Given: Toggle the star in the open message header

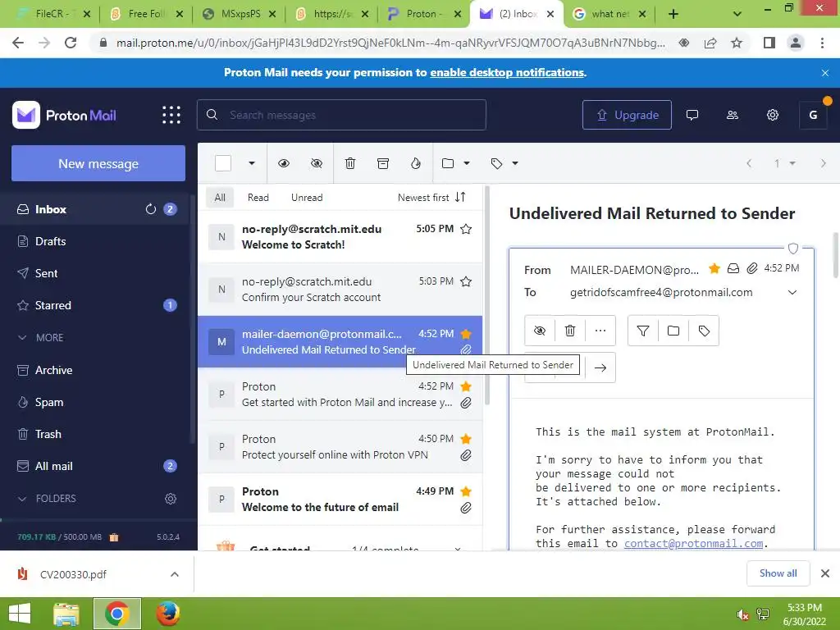Looking at the screenshot, I should click(714, 268).
